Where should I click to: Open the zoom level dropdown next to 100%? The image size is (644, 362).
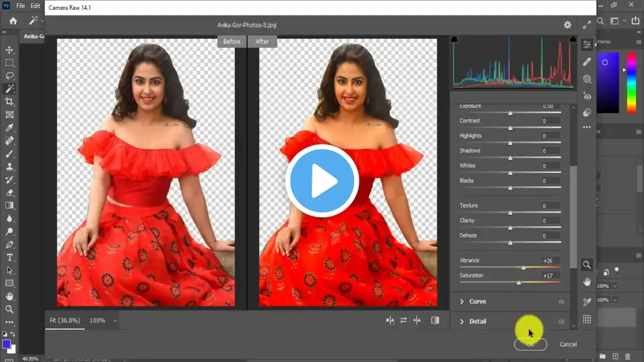(115, 320)
